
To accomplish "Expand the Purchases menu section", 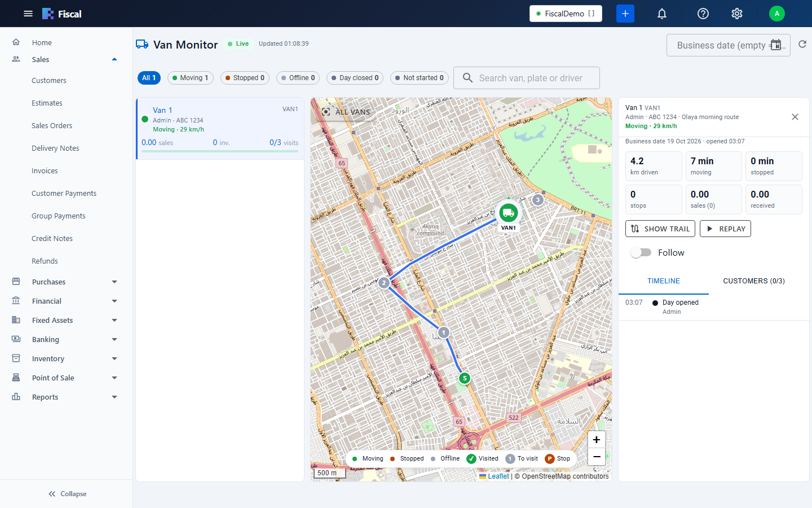I will click(x=67, y=282).
